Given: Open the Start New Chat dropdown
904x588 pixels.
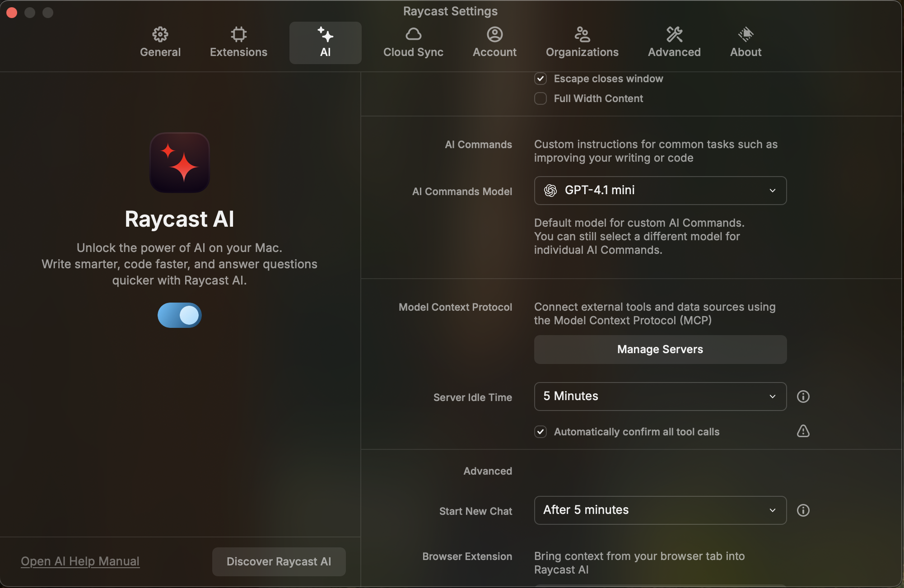Looking at the screenshot, I should (660, 510).
